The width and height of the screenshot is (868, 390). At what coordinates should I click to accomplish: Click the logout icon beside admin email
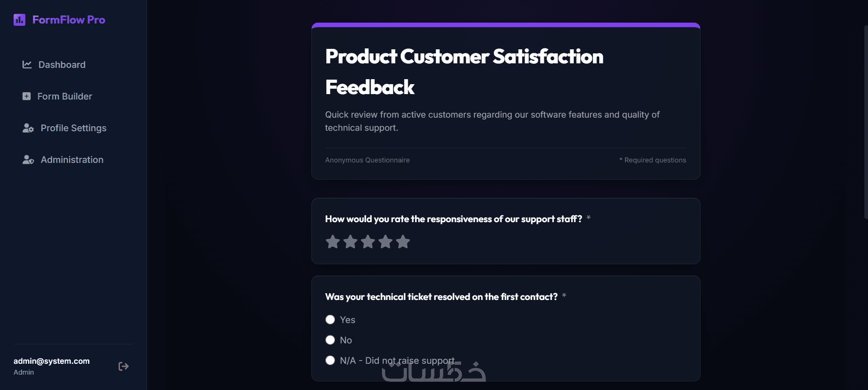coord(124,366)
